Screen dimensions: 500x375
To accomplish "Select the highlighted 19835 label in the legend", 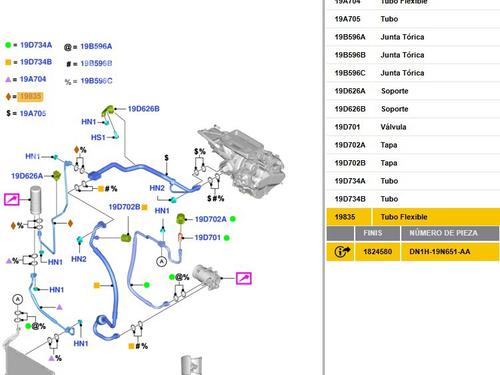I will 30,97.
